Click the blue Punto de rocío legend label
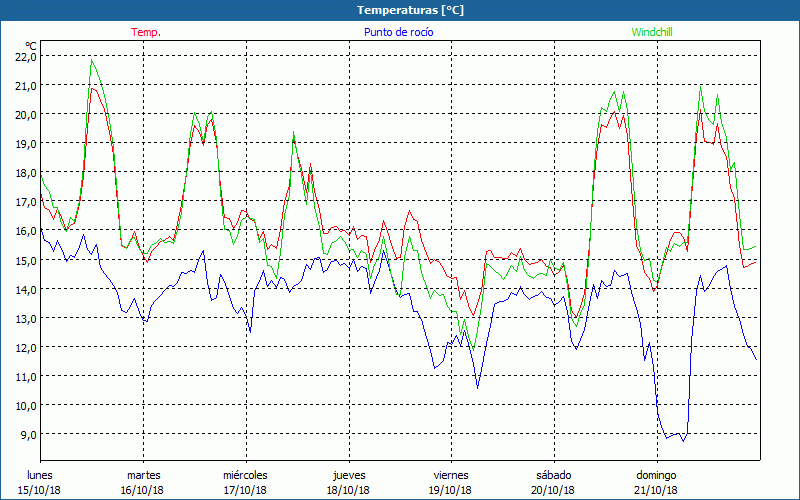The width and height of the screenshot is (800, 500). (x=398, y=32)
